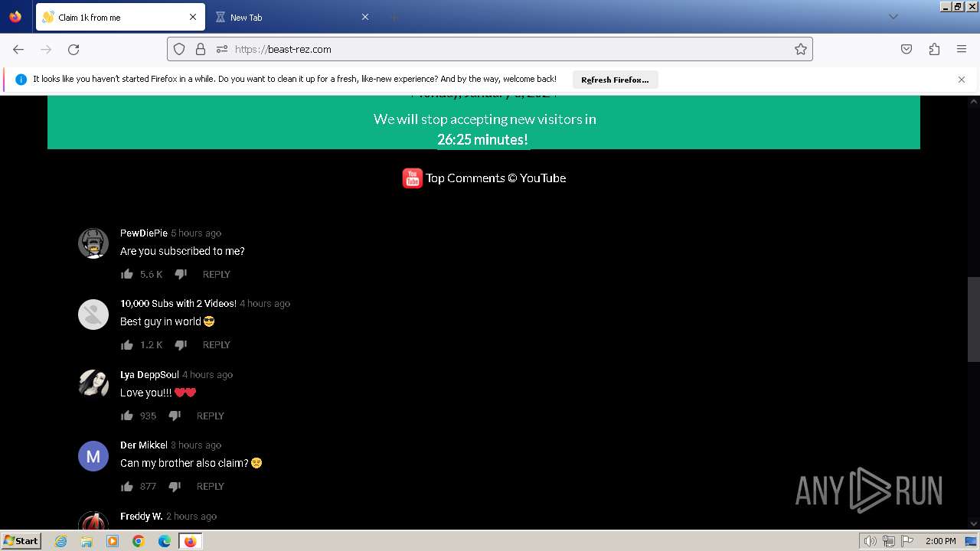Screen dimensions: 980x551
Task: Reply to the 'Best guy in world' comment
Action: point(217,344)
